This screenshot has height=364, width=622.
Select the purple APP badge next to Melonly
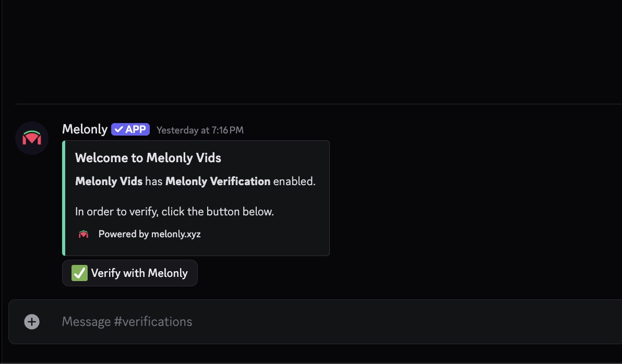tap(130, 129)
